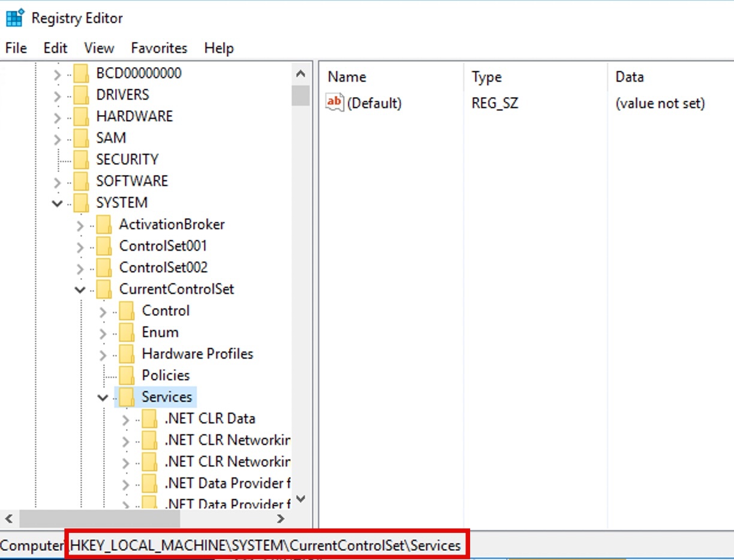This screenshot has width=734, height=560.
Task: Collapse the SYSTEM key
Action: [57, 204]
